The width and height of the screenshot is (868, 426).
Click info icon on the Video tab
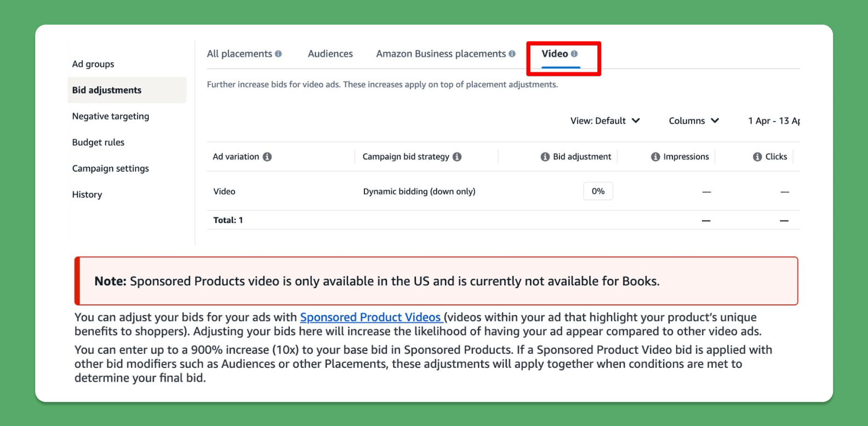point(574,54)
